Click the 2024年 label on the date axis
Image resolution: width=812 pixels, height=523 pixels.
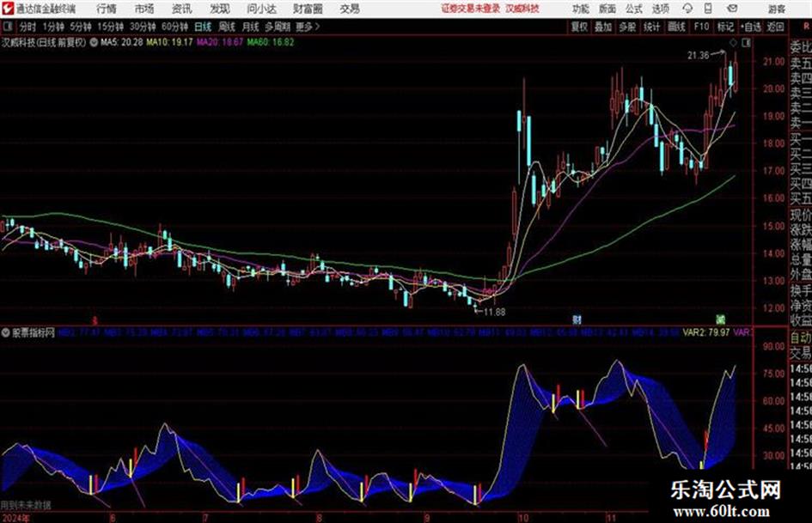15,518
